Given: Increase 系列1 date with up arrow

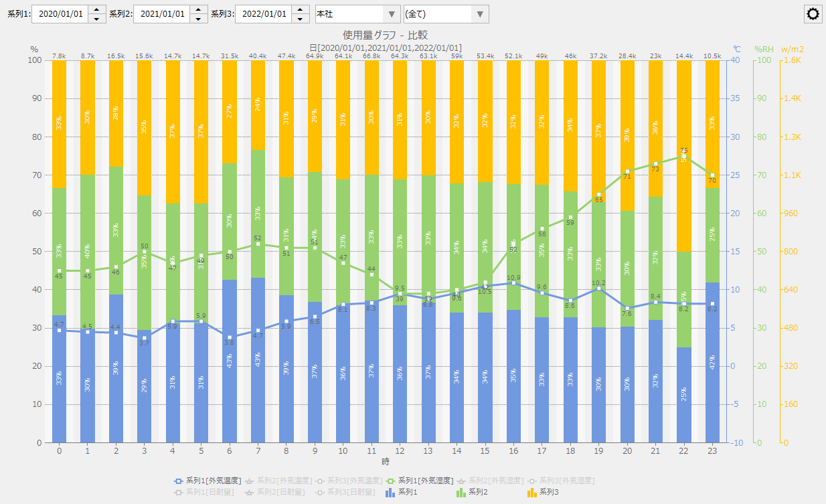Looking at the screenshot, I should click(x=97, y=9).
